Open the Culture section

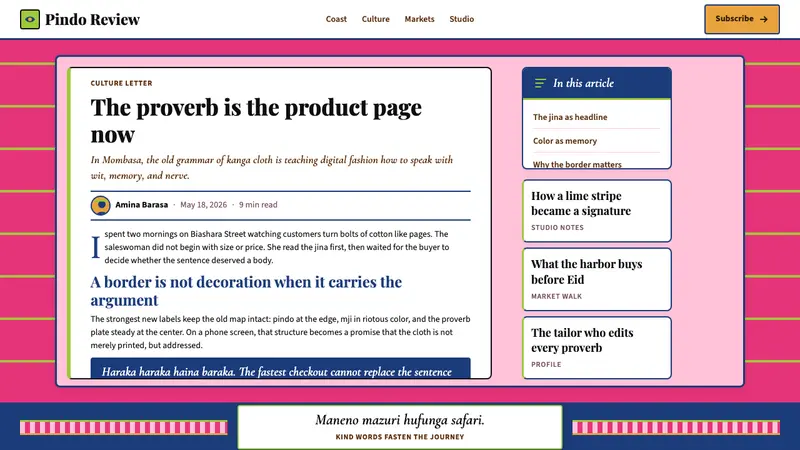376,19
